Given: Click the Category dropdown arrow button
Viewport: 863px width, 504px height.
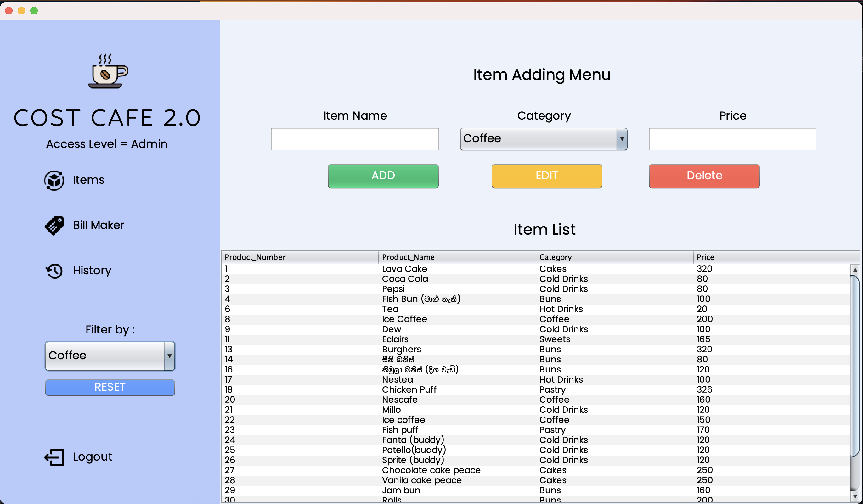Looking at the screenshot, I should tap(622, 139).
